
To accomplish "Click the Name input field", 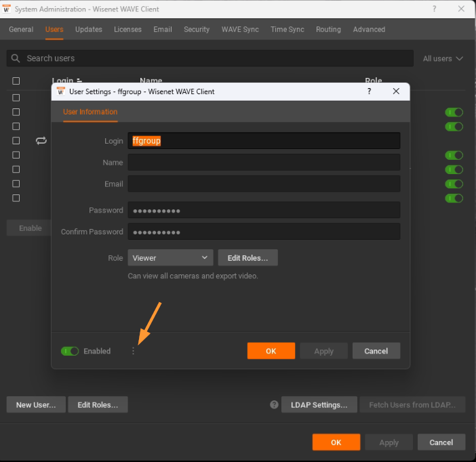I will coord(264,163).
